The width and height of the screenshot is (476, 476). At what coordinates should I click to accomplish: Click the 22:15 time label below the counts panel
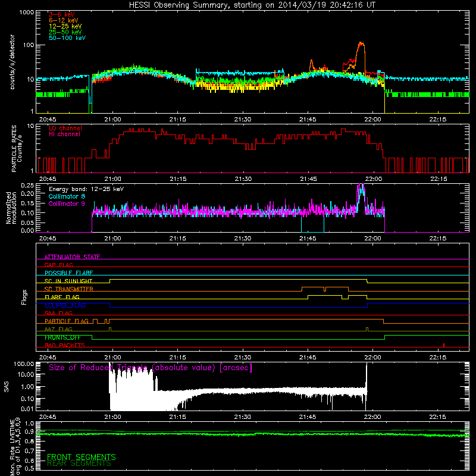click(438, 120)
